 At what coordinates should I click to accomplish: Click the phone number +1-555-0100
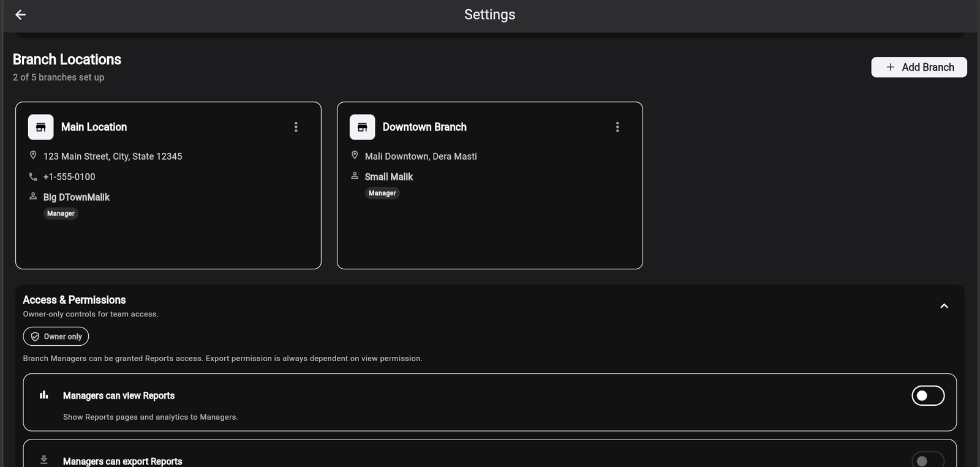[x=69, y=177]
